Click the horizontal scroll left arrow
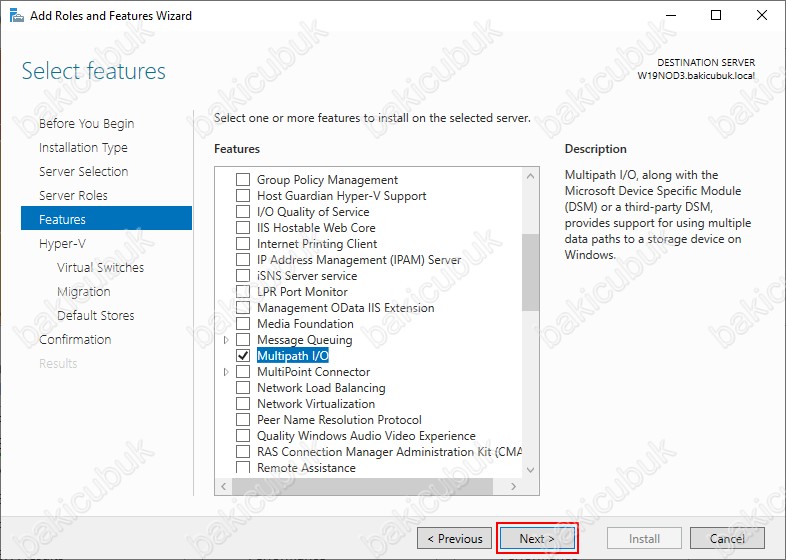The width and height of the screenshot is (786, 560). 224,486
